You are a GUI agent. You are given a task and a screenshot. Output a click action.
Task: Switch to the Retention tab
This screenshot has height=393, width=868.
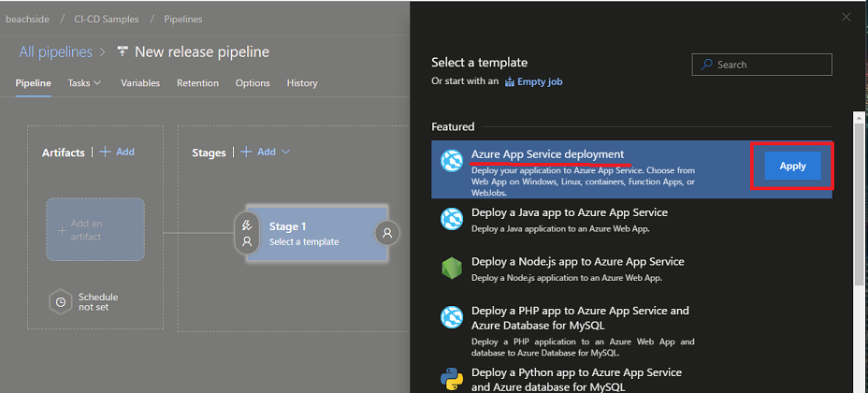(197, 83)
